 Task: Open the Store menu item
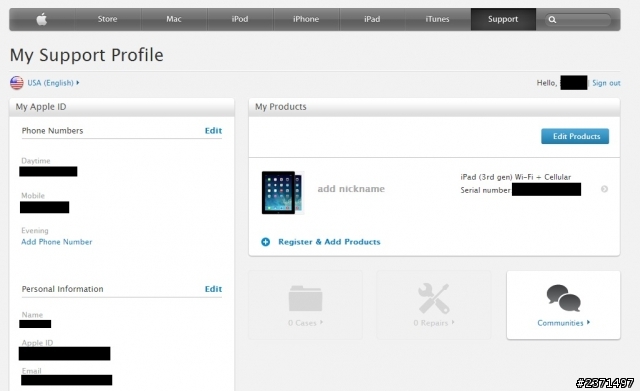(107, 19)
